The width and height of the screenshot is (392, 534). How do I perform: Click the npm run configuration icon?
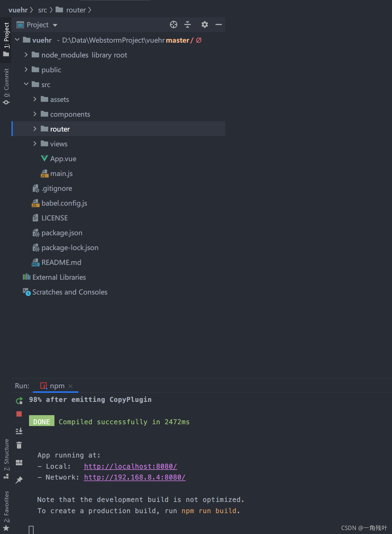tap(44, 386)
